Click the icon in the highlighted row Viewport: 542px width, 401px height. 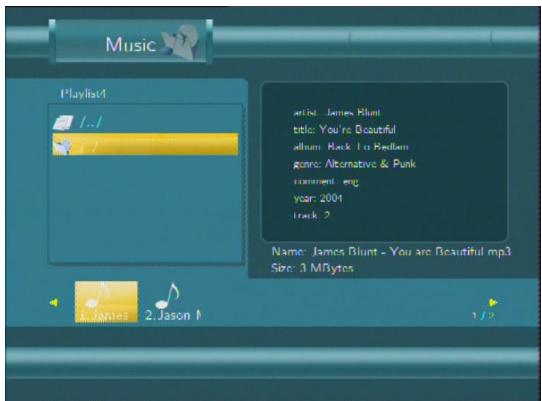[62, 147]
